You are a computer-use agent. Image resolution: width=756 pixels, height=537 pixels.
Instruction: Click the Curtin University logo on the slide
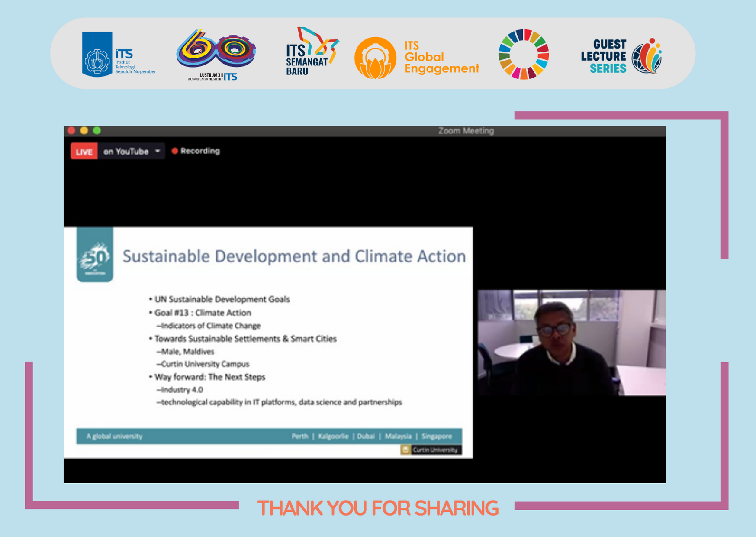coord(431,450)
